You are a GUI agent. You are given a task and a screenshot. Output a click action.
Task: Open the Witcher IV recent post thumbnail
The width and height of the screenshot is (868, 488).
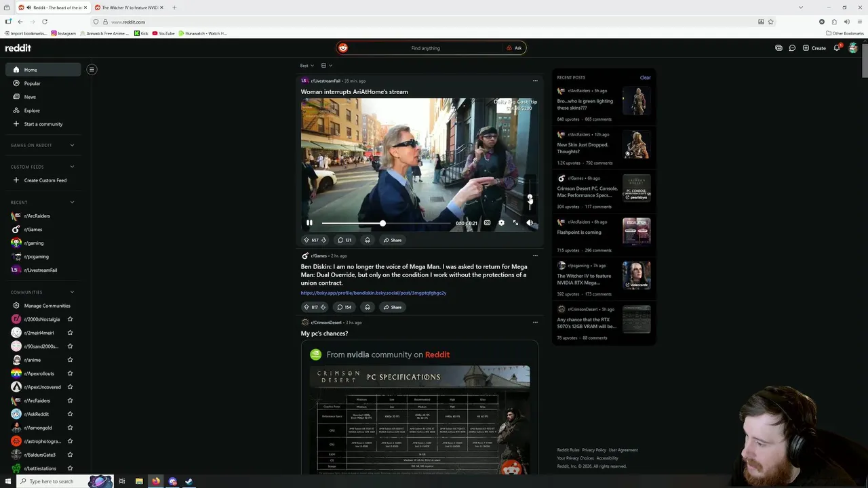point(637,275)
